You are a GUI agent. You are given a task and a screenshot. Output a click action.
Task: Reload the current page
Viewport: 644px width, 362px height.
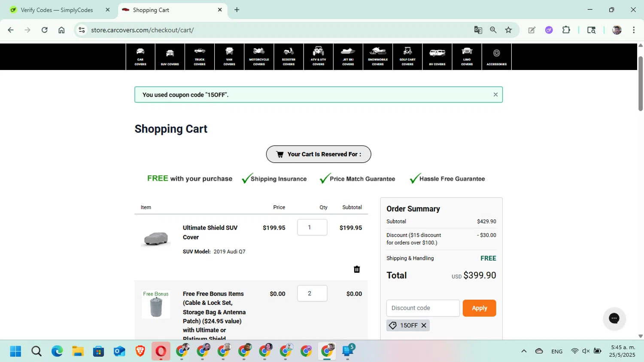[45, 30]
